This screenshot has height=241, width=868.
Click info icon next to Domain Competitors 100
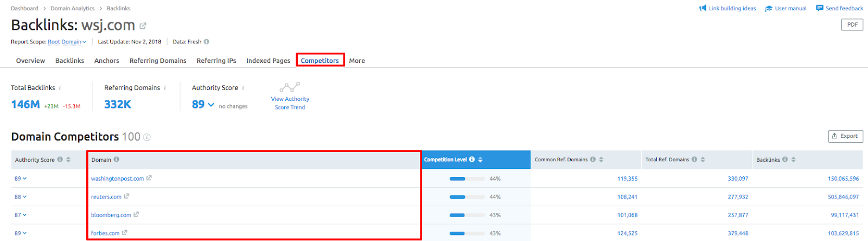point(146,137)
